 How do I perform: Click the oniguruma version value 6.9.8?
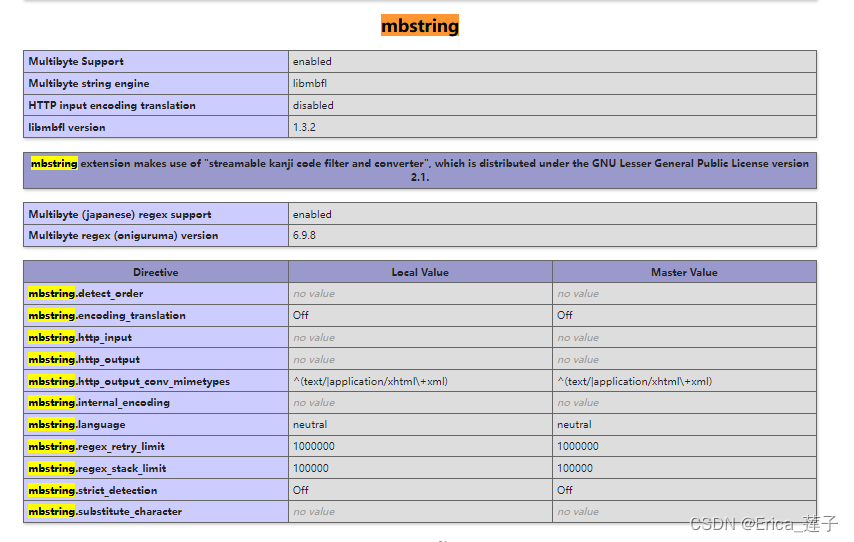(304, 235)
